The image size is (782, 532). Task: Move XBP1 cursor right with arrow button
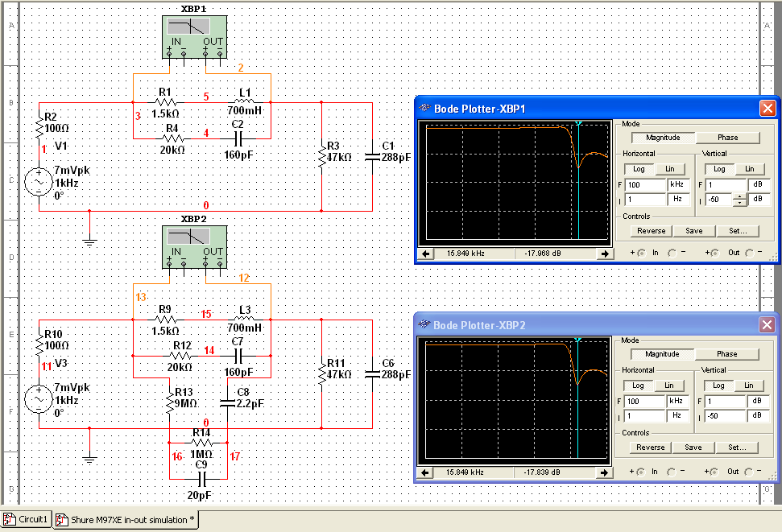605,254
